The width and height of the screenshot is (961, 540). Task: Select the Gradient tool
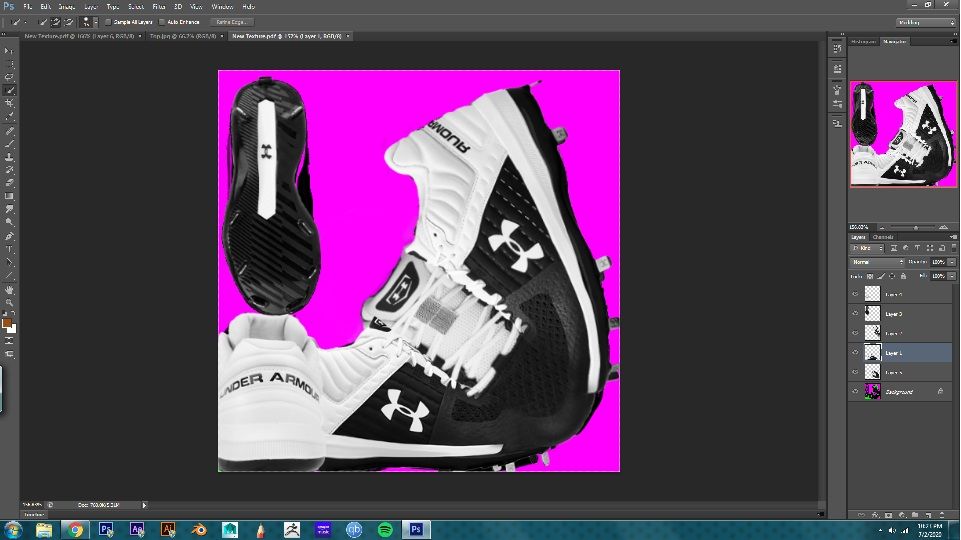click(9, 196)
